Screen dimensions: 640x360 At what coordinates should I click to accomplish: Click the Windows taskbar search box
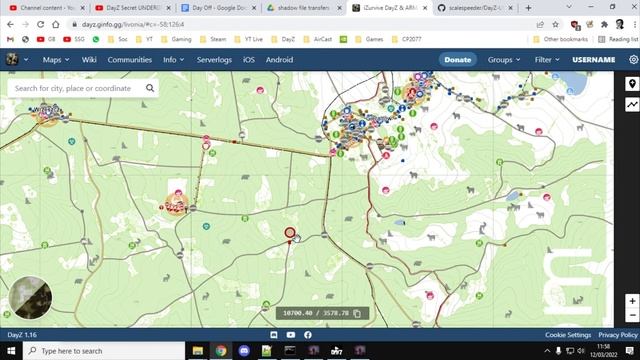point(104,351)
